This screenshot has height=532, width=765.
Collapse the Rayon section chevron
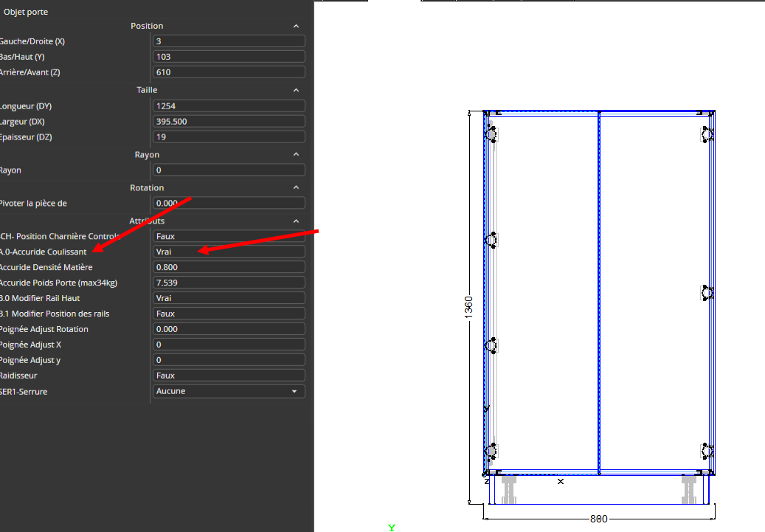pyautogui.click(x=296, y=155)
